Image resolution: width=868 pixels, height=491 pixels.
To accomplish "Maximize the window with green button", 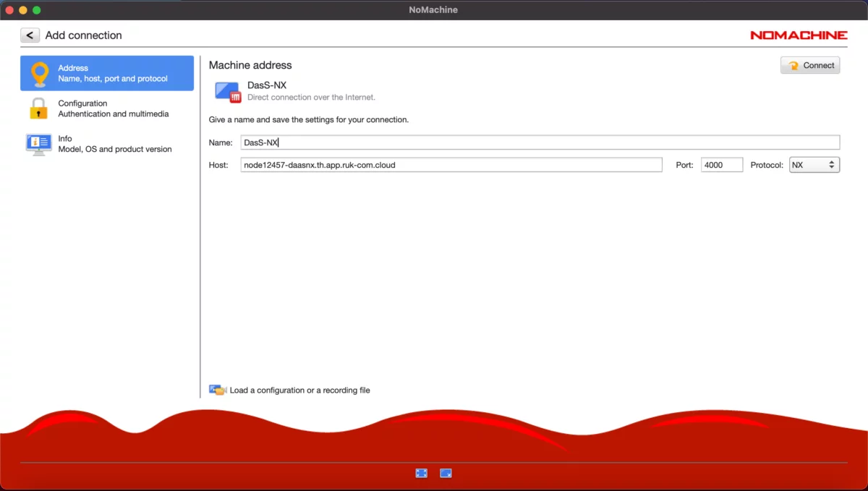I will tap(37, 10).
